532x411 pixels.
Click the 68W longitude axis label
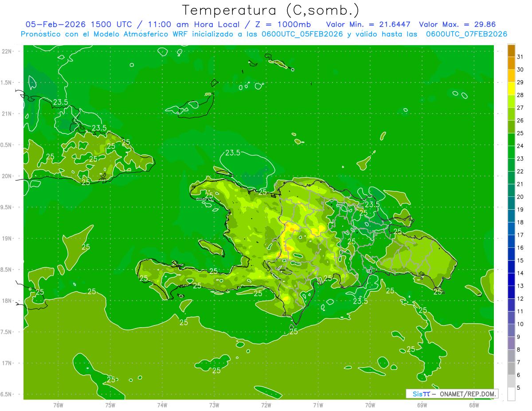tap(474, 405)
